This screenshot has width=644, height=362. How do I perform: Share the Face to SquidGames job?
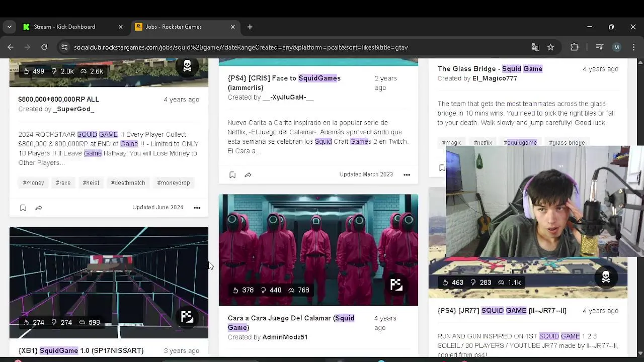[248, 175]
